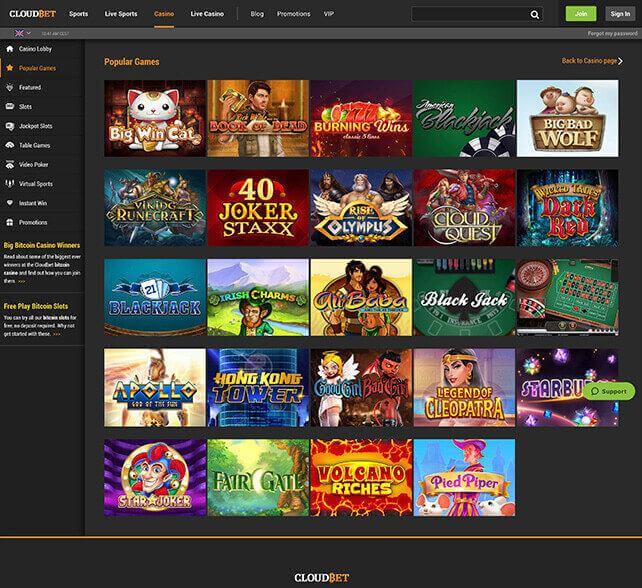Viewport: 642px width, 588px height.
Task: Click the search magnifier icon
Action: (535, 15)
